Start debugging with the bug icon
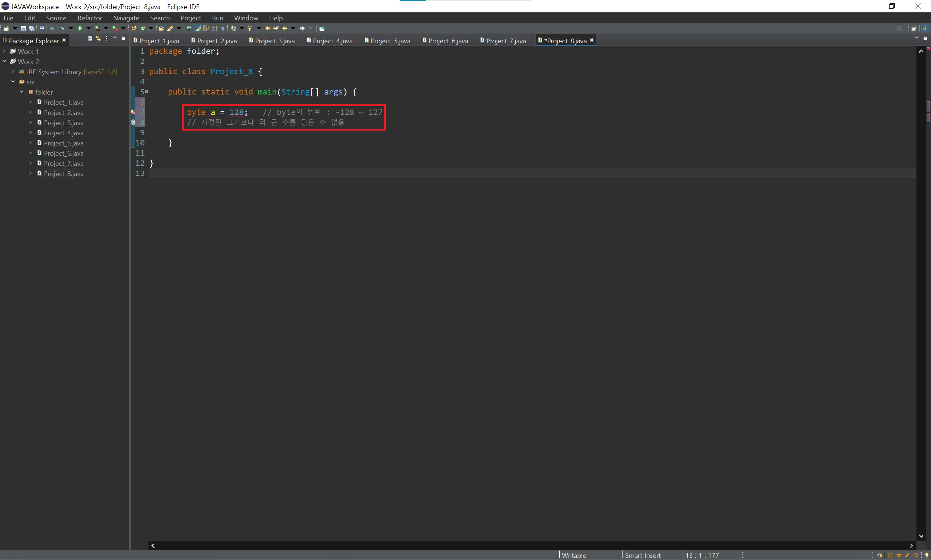This screenshot has width=931, height=560. [x=63, y=28]
